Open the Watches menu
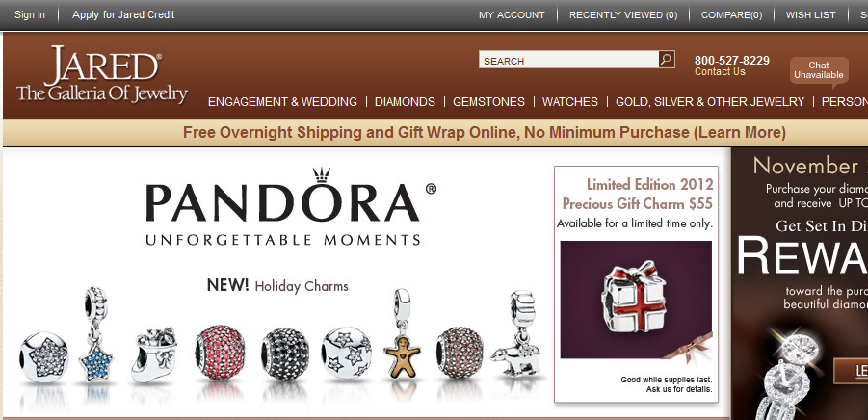This screenshot has width=868, height=420. 570,102
